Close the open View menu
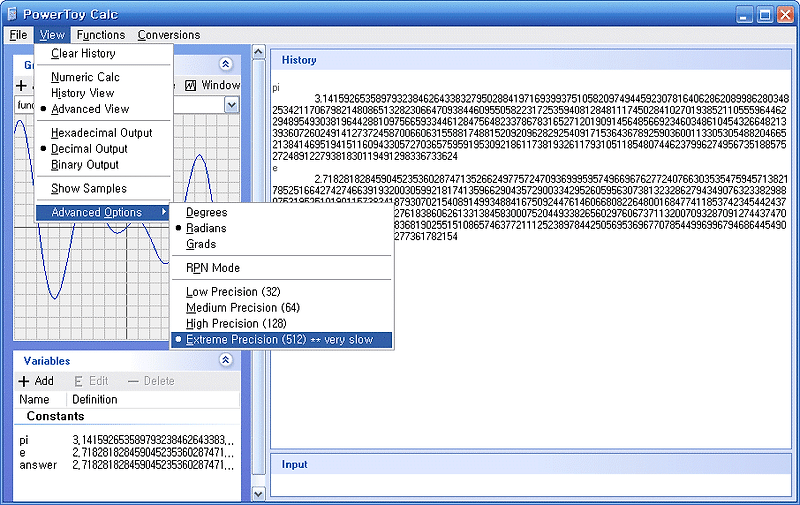The height and width of the screenshot is (505, 800). (x=52, y=35)
